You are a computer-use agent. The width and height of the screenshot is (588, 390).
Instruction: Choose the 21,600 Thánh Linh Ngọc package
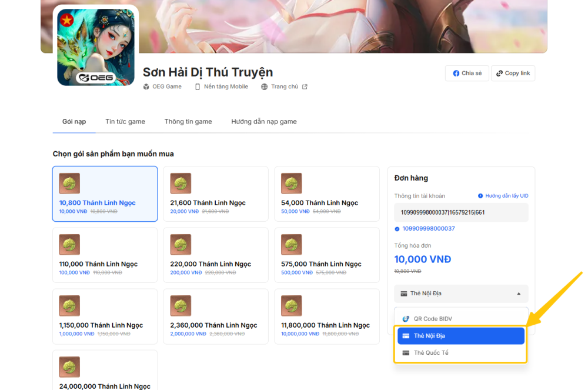pyautogui.click(x=215, y=194)
